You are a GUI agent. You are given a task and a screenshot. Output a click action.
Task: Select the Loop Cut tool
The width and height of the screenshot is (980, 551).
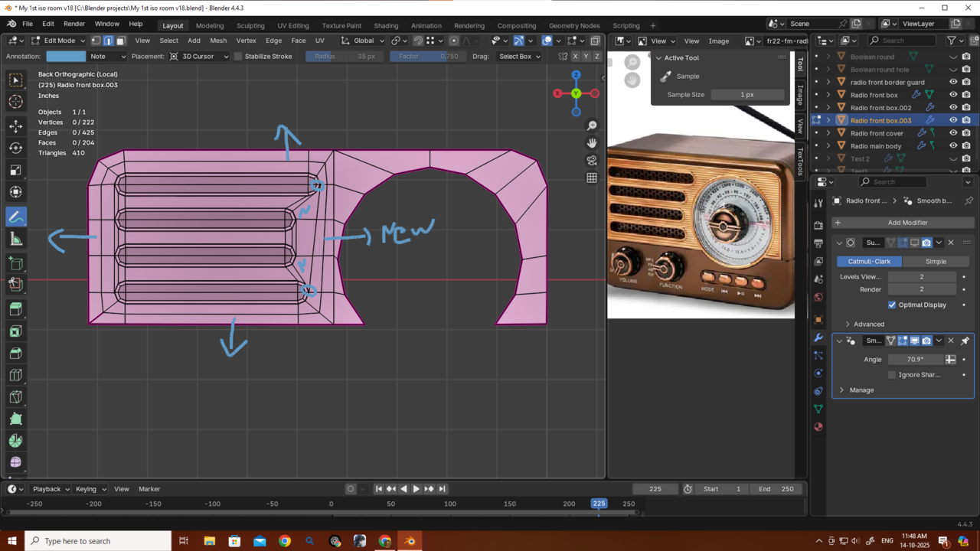[15, 375]
